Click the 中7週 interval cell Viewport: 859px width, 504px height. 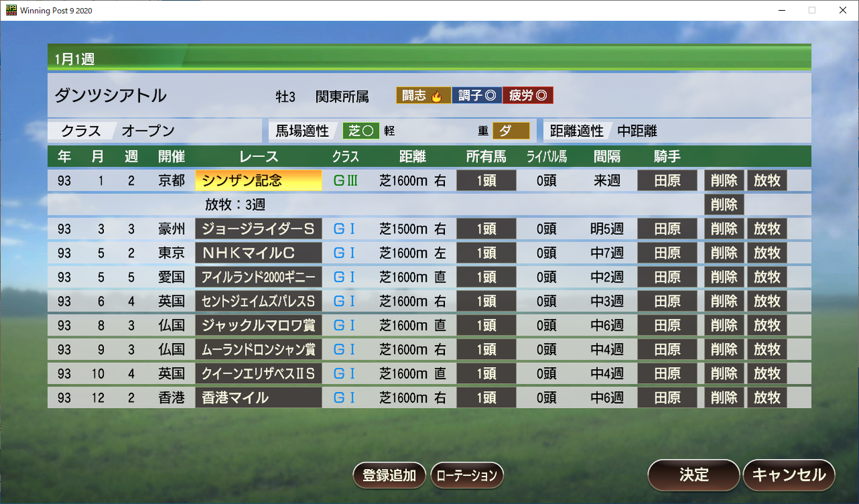tap(607, 253)
